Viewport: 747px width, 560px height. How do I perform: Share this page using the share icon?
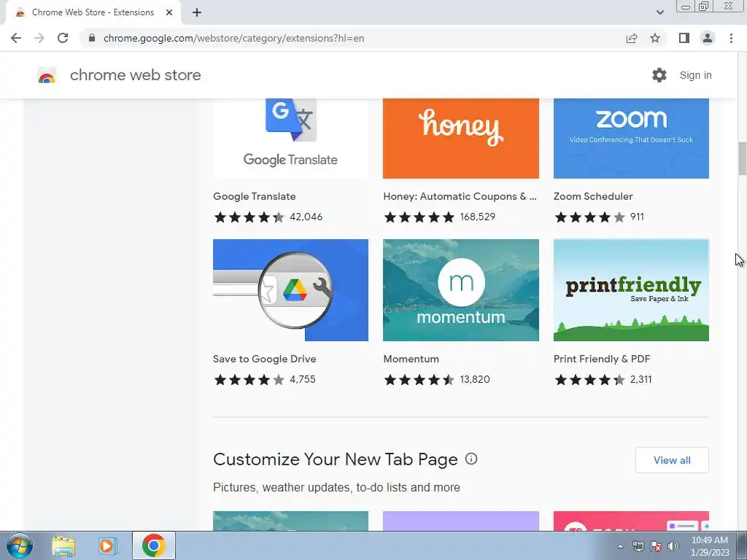pyautogui.click(x=632, y=38)
